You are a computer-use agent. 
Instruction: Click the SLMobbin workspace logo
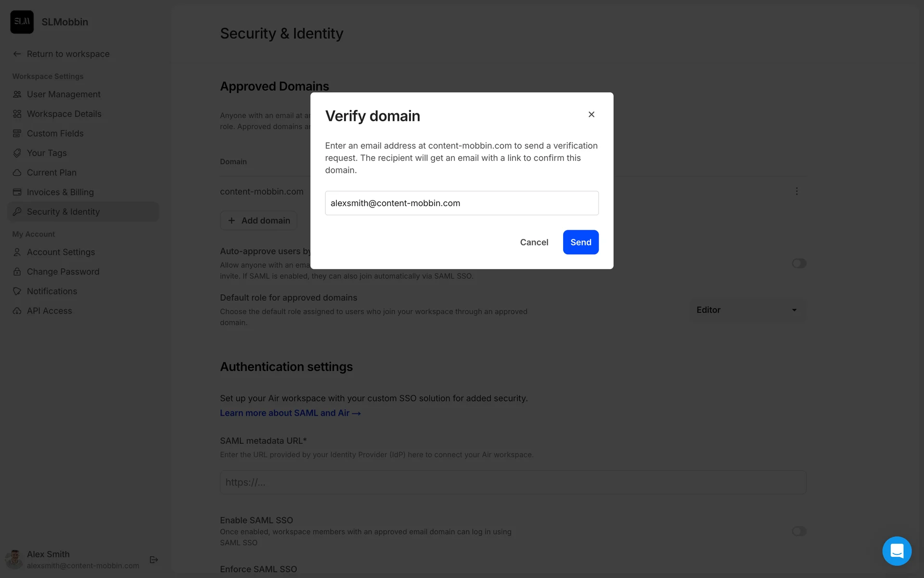click(22, 22)
